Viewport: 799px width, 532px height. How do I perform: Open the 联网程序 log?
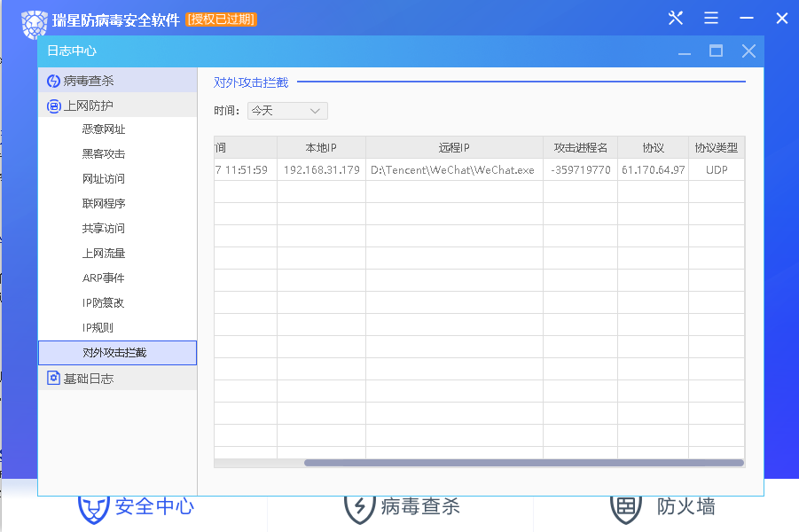pyautogui.click(x=104, y=204)
